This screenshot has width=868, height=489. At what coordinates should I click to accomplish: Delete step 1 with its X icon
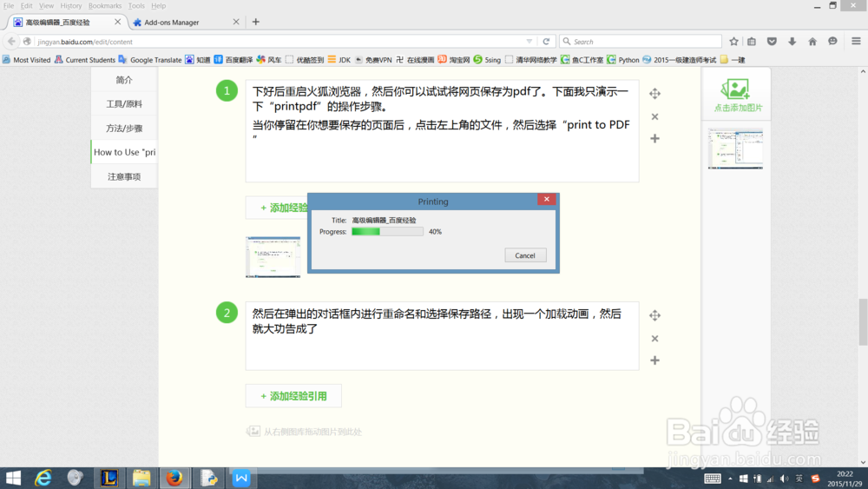654,117
